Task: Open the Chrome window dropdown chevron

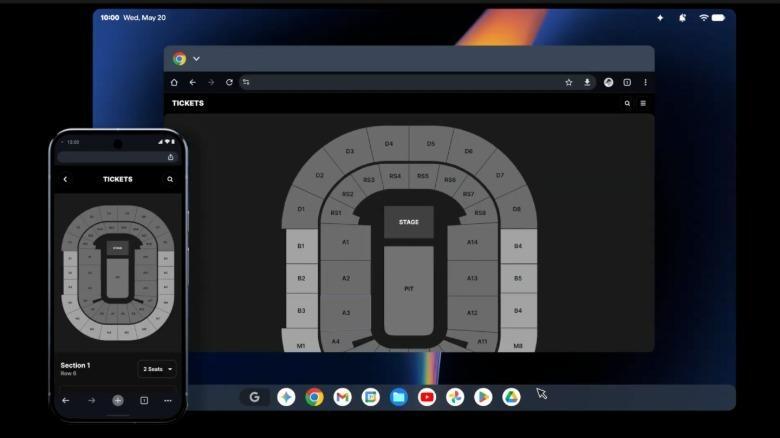Action: pos(196,59)
